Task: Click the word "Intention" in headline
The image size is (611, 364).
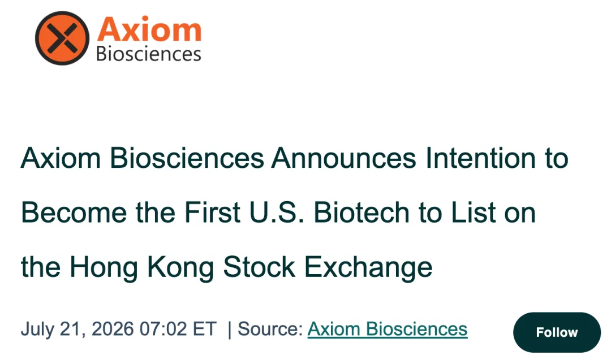Action: (480, 158)
